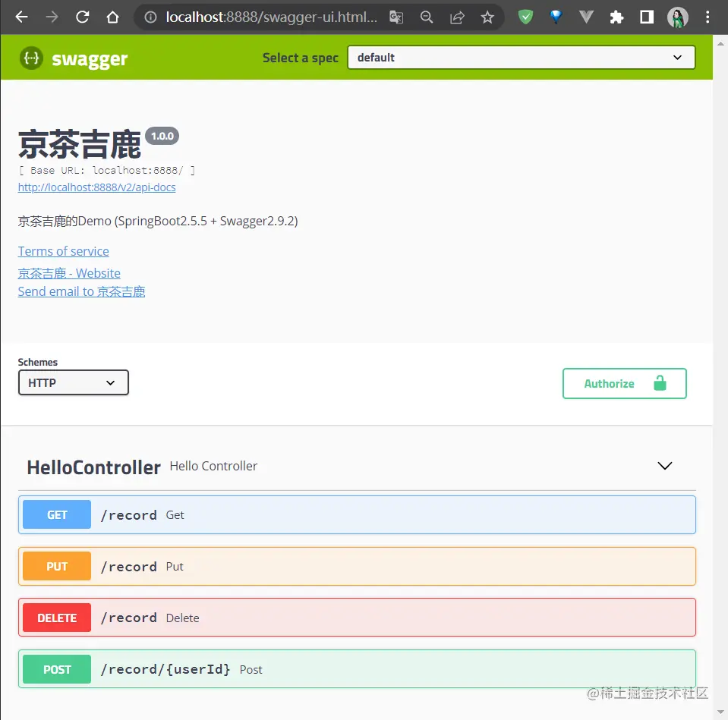This screenshot has height=720, width=728.
Task: Open the 京茶吉鹿 - Website link
Action: [x=69, y=273]
